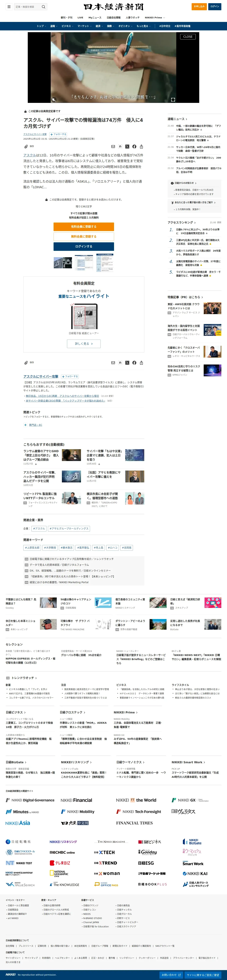The image size is (227, 980).
Task: Open the テレ東BIZ logo link
Action: pyautogui.click(x=60, y=863)
